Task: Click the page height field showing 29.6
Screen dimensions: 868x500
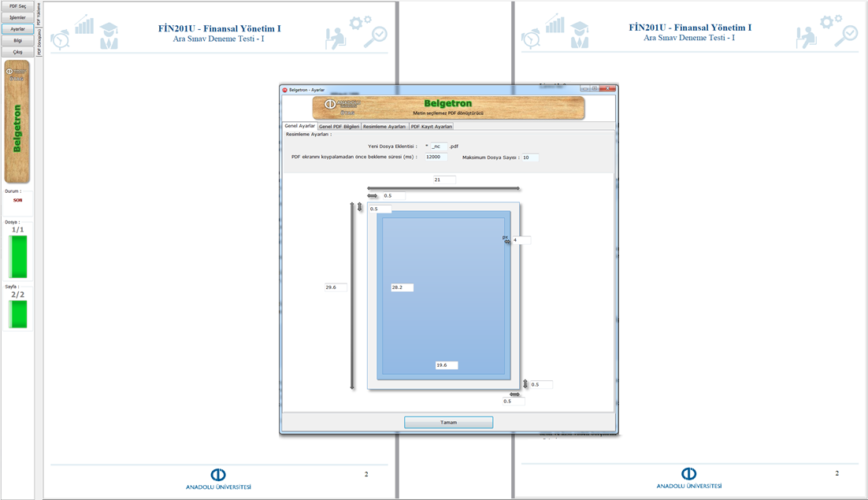Action: [335, 287]
